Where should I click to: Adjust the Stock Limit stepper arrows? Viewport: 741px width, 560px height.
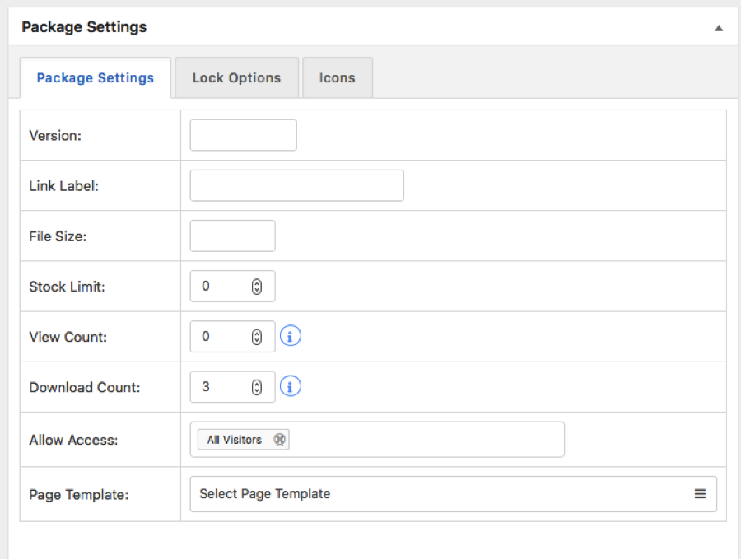257,287
